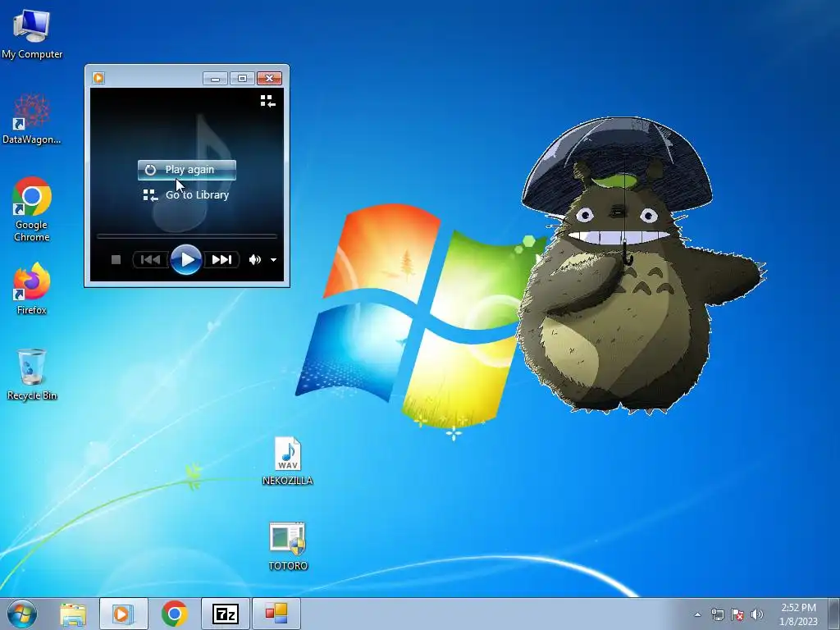Click Windows Media Player title bar icon
The image size is (840, 630).
pos(98,78)
